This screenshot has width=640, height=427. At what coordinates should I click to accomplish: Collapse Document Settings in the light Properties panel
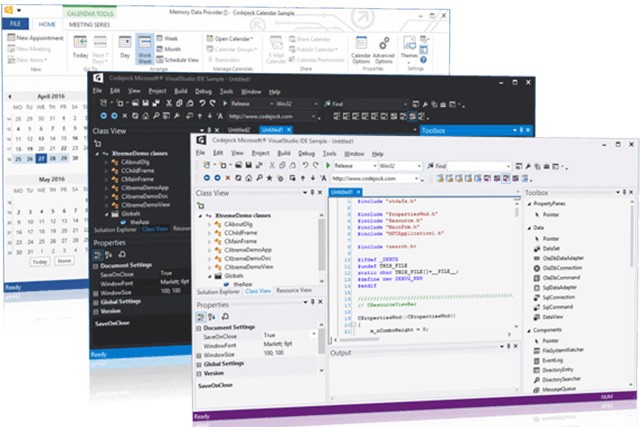pyautogui.click(x=199, y=328)
